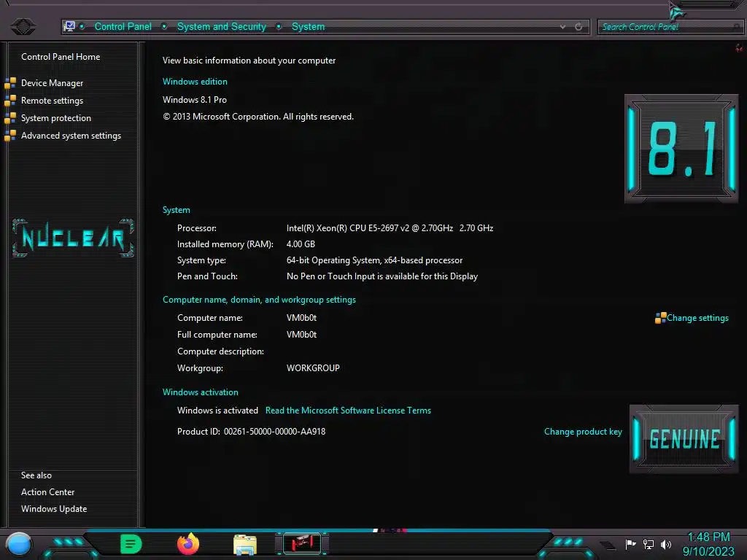Click the Change settings link
The width and height of the screenshot is (747, 560).
(x=697, y=318)
